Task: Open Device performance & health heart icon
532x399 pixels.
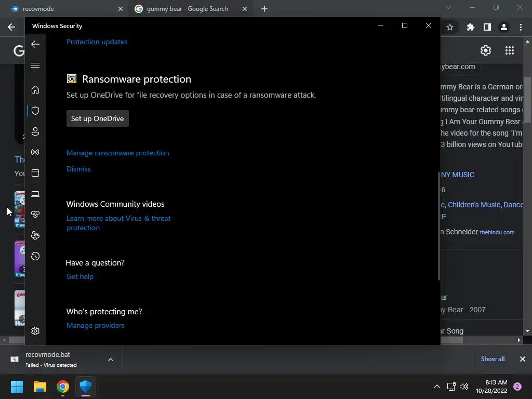Action: (x=35, y=215)
